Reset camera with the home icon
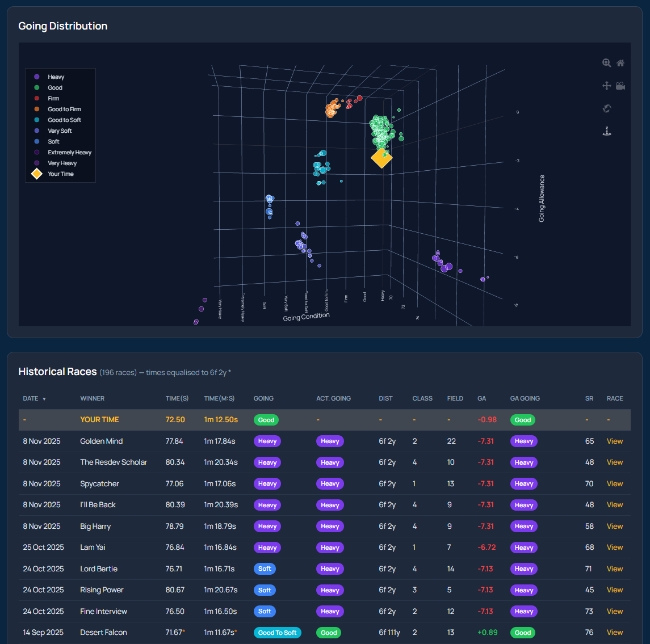The height and width of the screenshot is (644, 650). (x=620, y=63)
